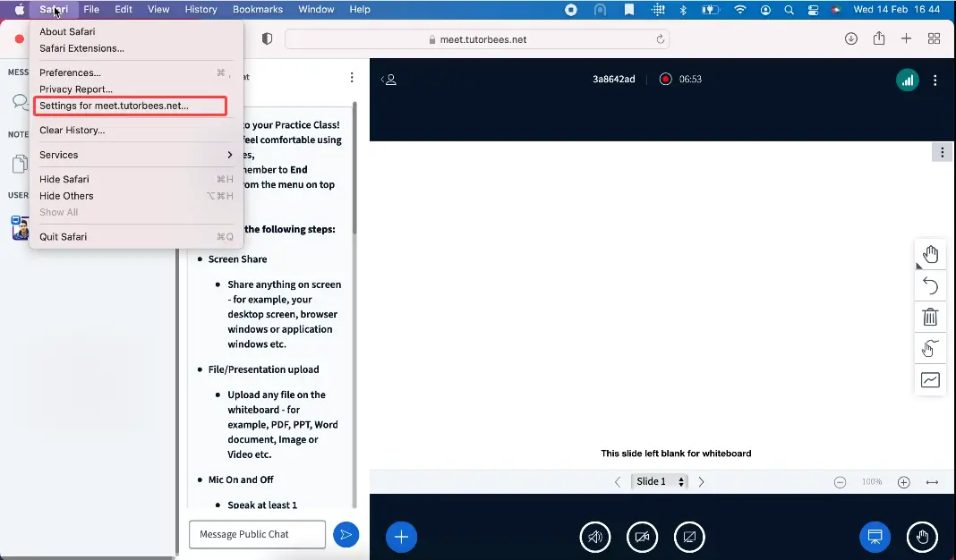Toggle the webcam sharing button
This screenshot has width=956, height=560.
(x=642, y=537)
